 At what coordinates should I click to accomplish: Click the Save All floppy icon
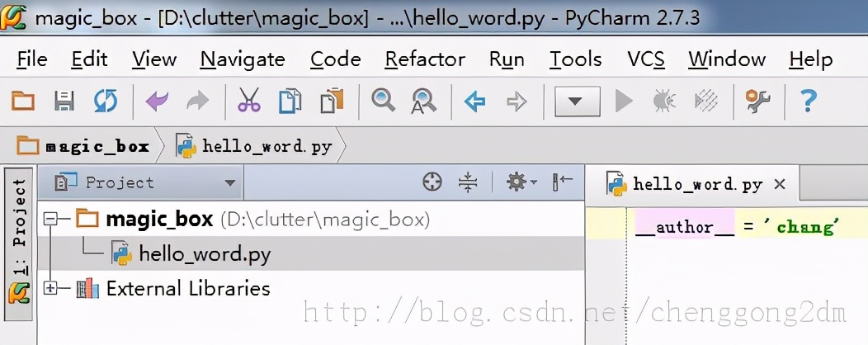pyautogui.click(x=64, y=102)
